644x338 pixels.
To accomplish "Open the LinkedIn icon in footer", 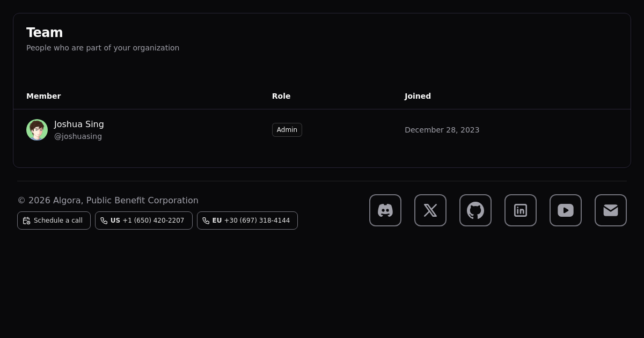I will [x=521, y=210].
